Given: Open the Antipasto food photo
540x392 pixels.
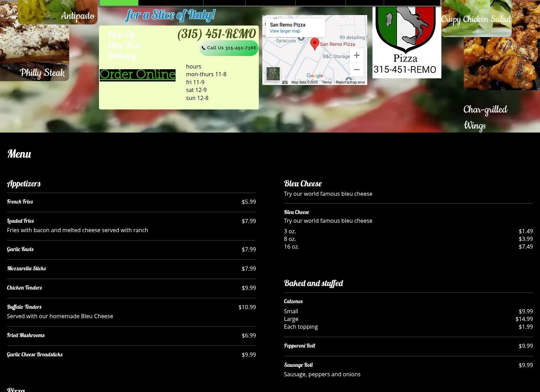Looking at the screenshot, I should click(x=58, y=12).
